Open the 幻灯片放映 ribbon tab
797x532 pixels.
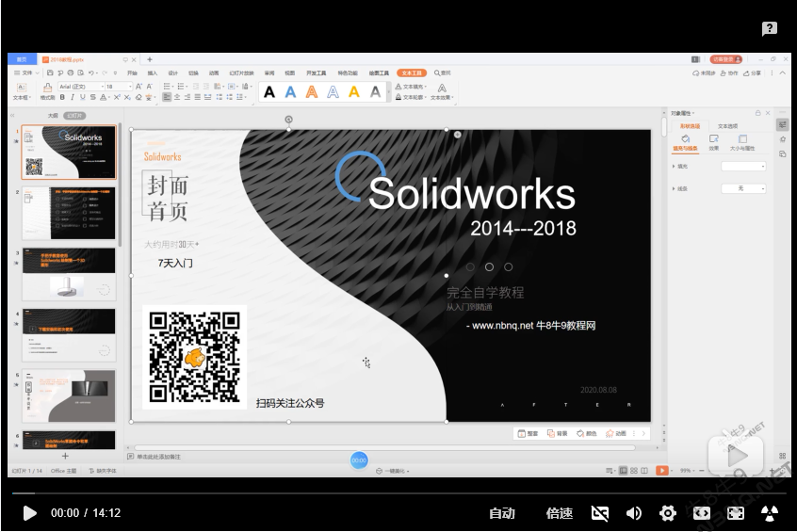(x=241, y=73)
